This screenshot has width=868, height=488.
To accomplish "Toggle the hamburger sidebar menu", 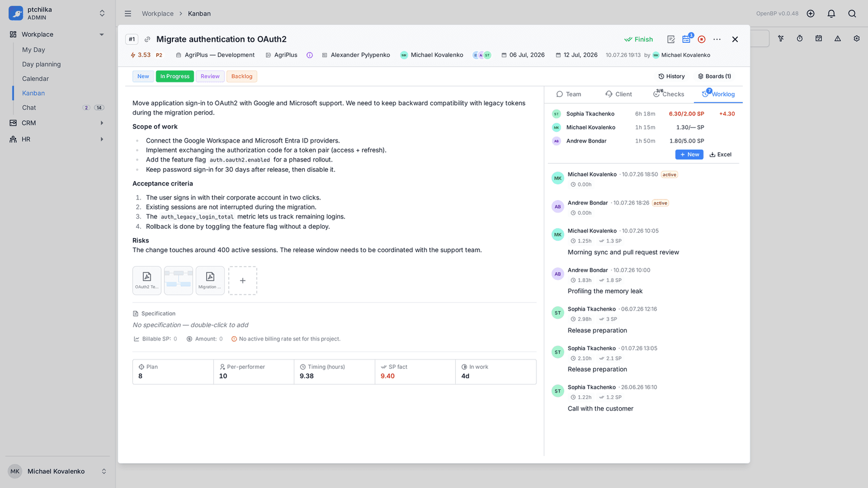I will tap(128, 14).
